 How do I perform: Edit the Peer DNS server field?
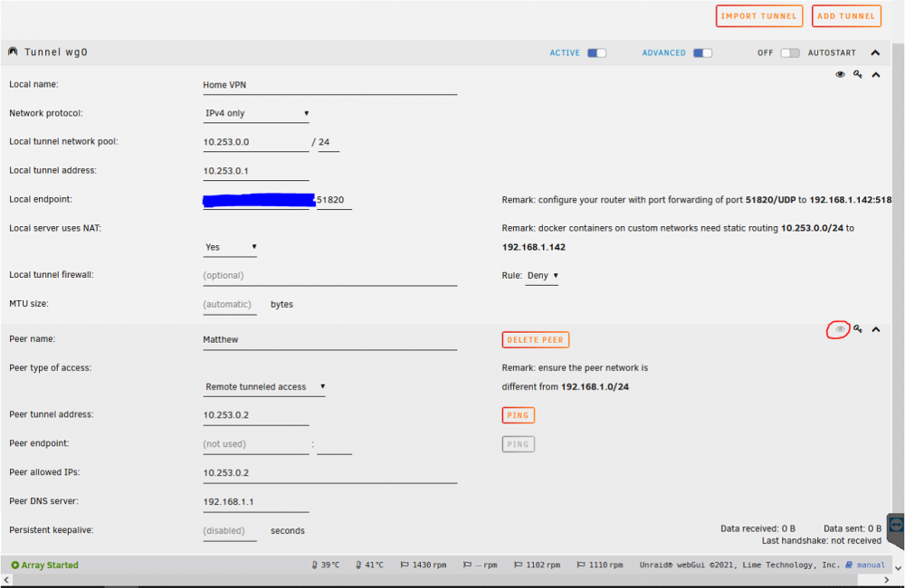coord(256,502)
